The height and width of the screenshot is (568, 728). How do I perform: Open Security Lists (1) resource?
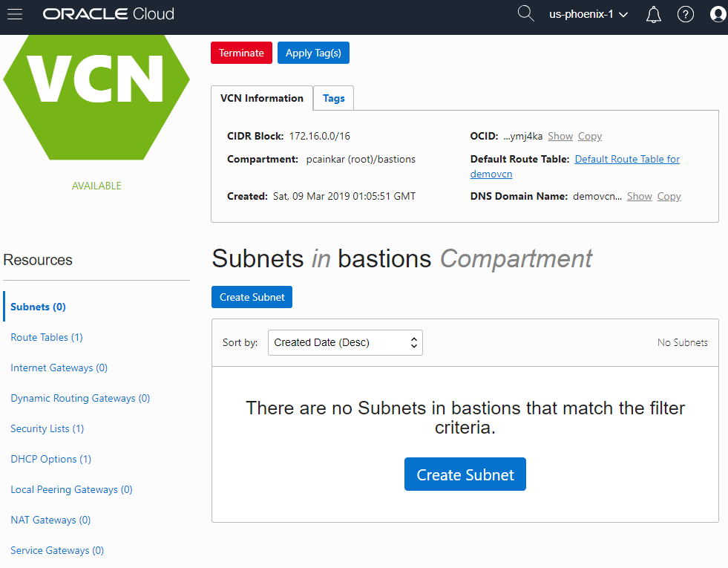[x=47, y=428]
